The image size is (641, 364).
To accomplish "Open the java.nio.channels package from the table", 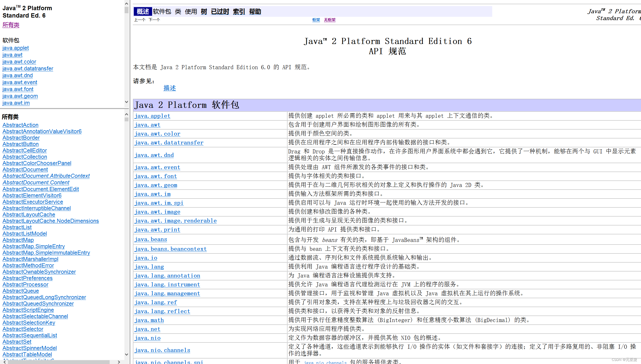I will point(162,350).
